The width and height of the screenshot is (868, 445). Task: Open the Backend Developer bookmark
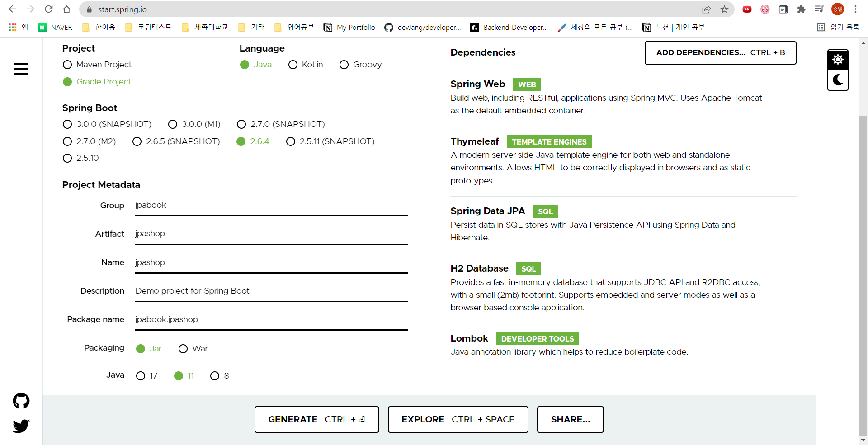(x=509, y=28)
